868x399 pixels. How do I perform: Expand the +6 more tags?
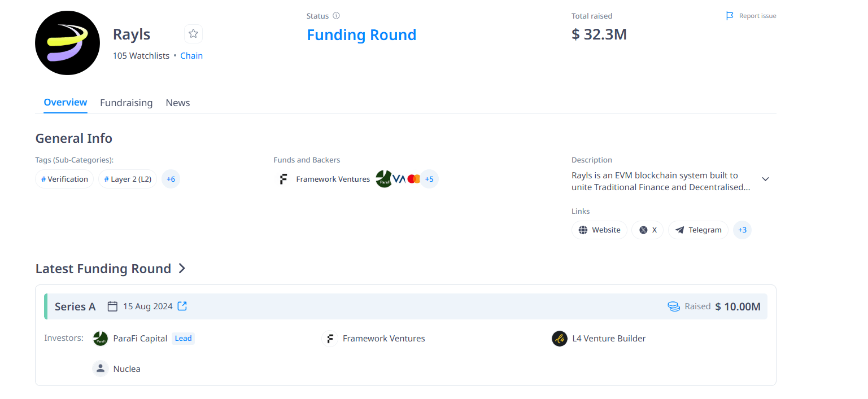click(171, 179)
